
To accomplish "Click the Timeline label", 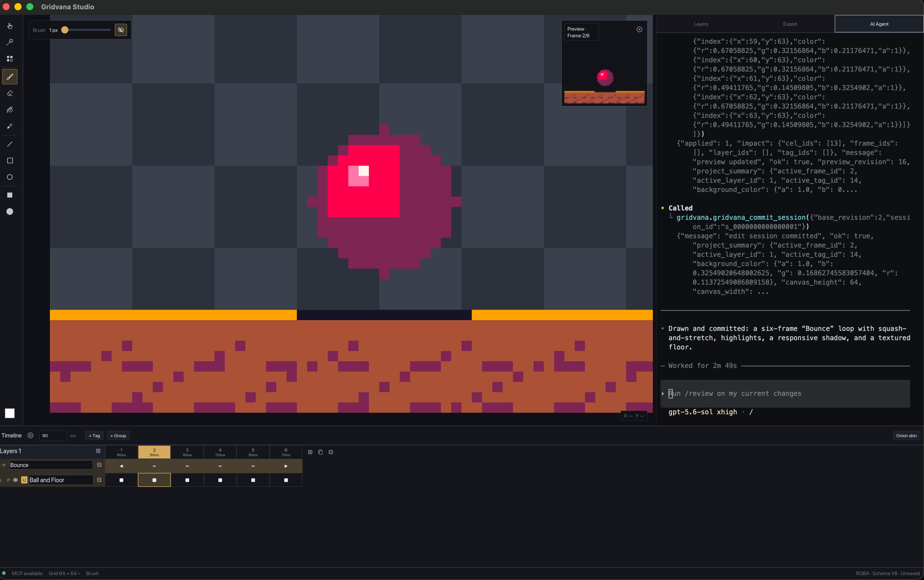I will click(12, 435).
